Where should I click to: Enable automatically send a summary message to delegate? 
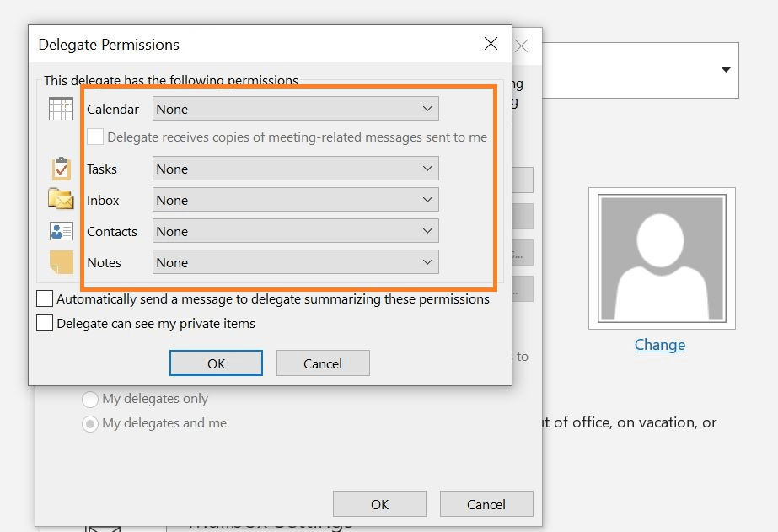[x=44, y=298]
